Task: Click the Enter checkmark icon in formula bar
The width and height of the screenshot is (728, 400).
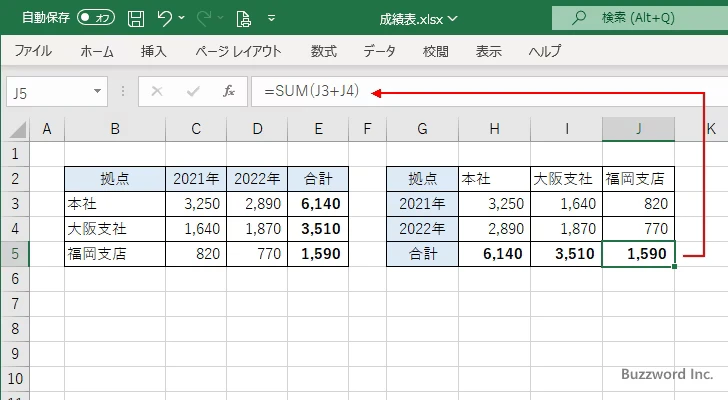Action: [x=193, y=91]
